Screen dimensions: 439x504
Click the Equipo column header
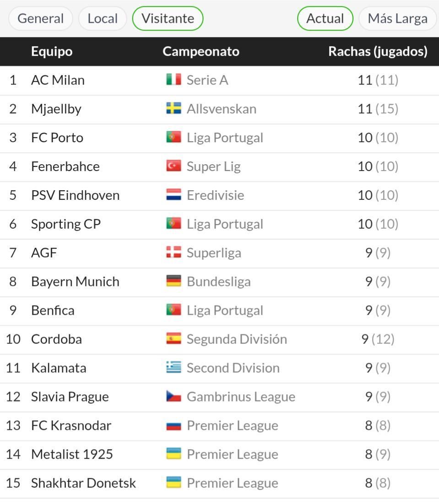tap(52, 51)
